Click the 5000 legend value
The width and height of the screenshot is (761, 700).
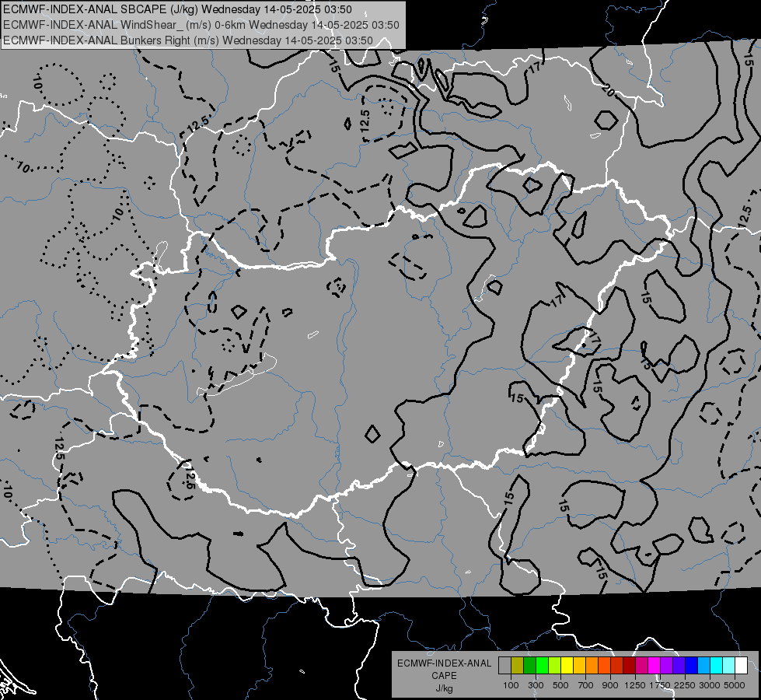735,685
